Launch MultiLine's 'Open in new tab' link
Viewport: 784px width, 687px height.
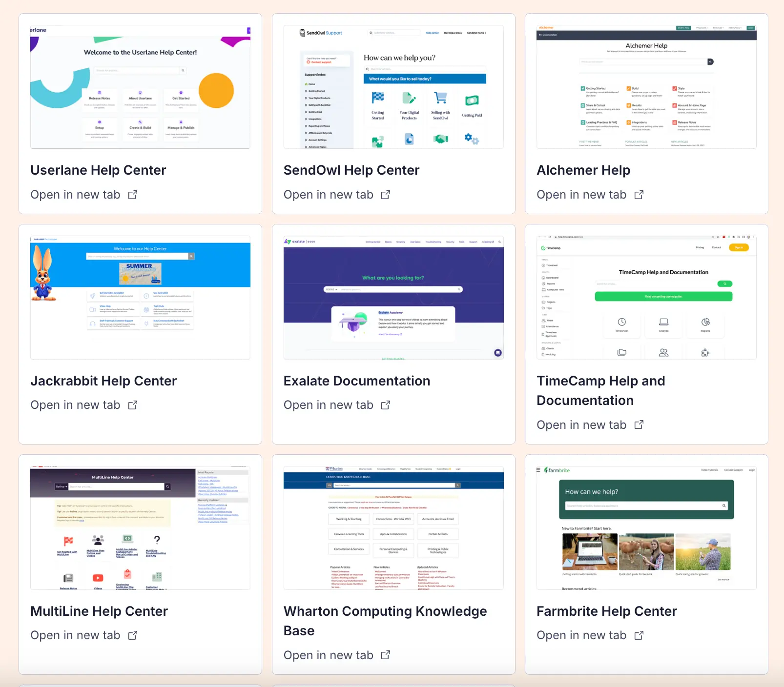tap(75, 635)
